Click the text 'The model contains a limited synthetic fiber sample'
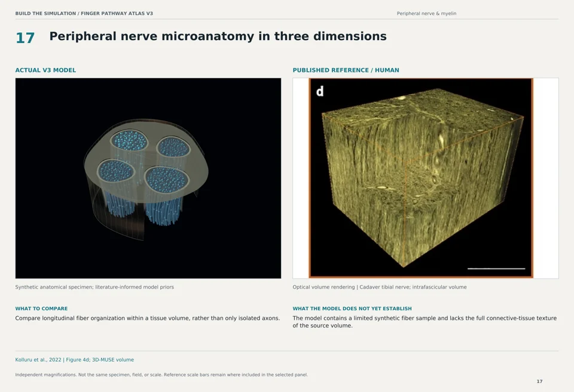 pyautogui.click(x=425, y=321)
